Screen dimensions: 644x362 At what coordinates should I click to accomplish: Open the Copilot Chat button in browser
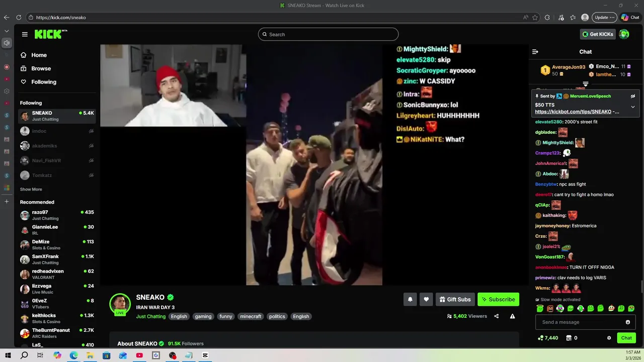click(x=630, y=17)
